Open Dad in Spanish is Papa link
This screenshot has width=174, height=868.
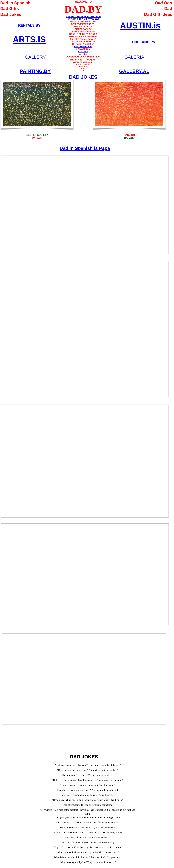tap(85, 148)
